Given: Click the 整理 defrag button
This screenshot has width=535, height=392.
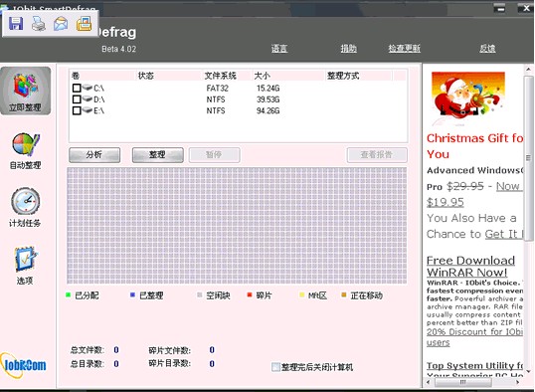Looking at the screenshot, I should click(x=158, y=155).
